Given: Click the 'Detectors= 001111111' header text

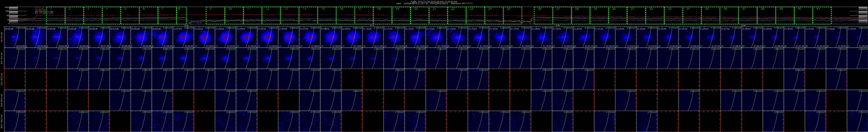Looking at the screenshot, I should coord(462,3).
